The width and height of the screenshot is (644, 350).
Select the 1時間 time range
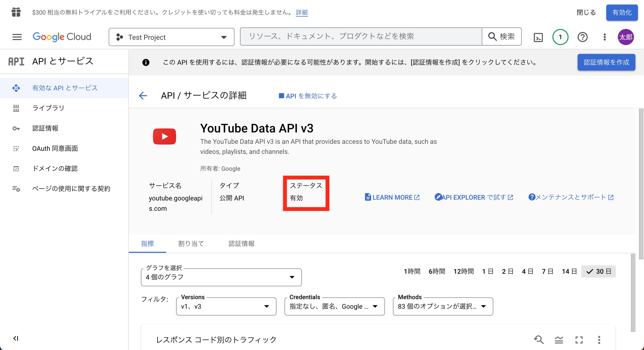click(412, 271)
